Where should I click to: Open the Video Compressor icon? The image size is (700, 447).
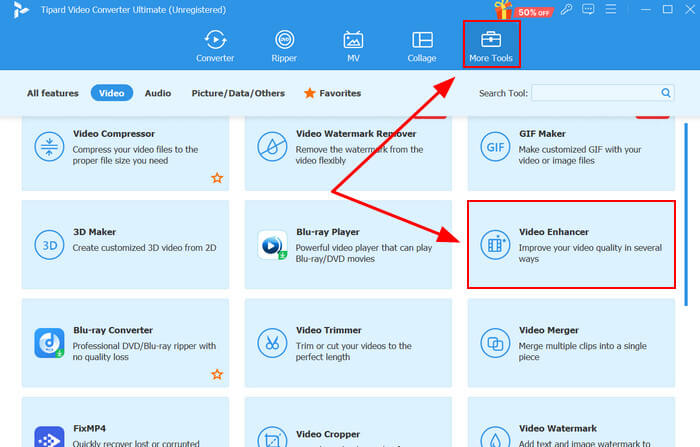pos(49,147)
